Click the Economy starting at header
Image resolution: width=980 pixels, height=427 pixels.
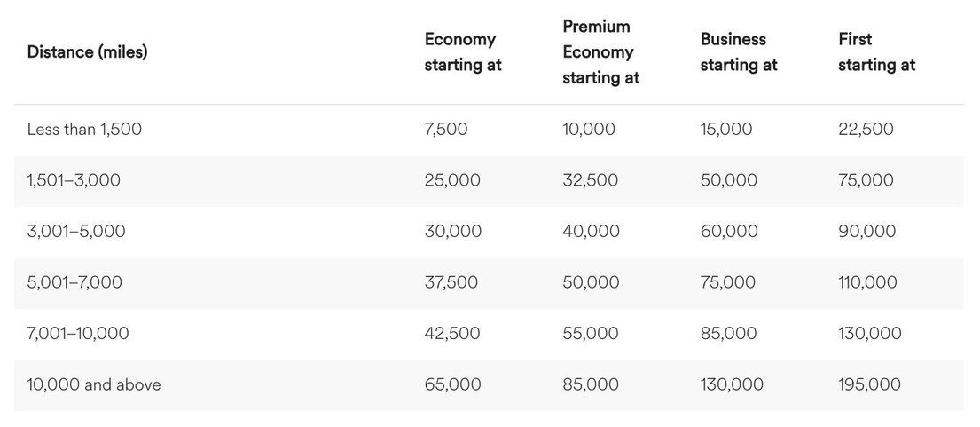click(463, 52)
